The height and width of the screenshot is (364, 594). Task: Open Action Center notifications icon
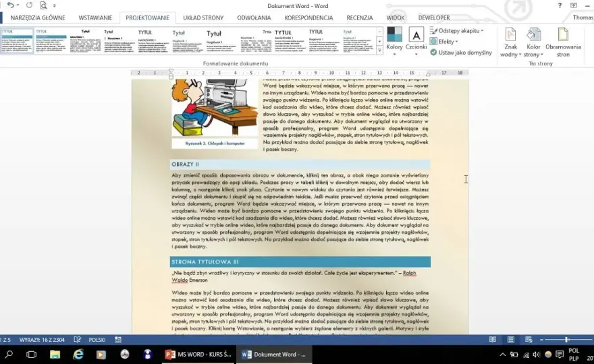[560, 355]
